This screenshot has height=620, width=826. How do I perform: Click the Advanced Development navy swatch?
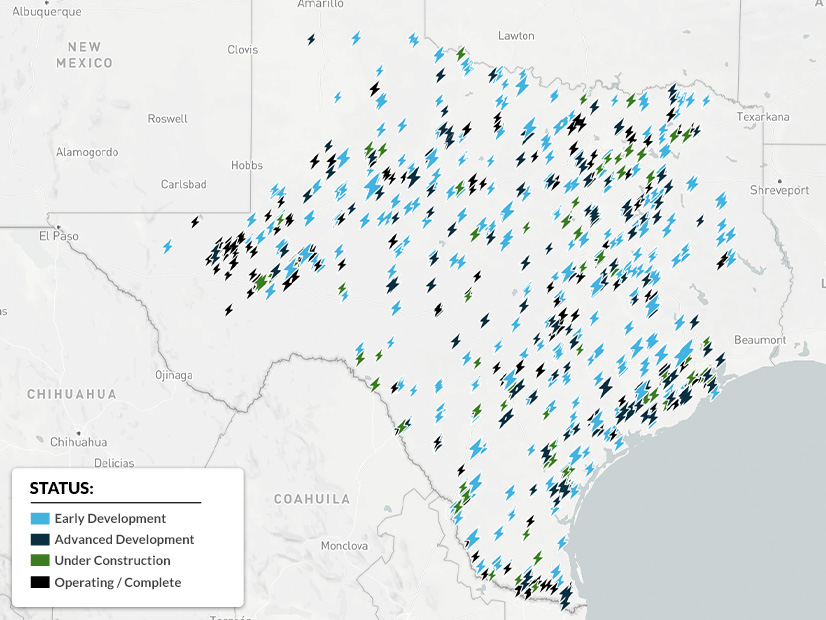40,540
